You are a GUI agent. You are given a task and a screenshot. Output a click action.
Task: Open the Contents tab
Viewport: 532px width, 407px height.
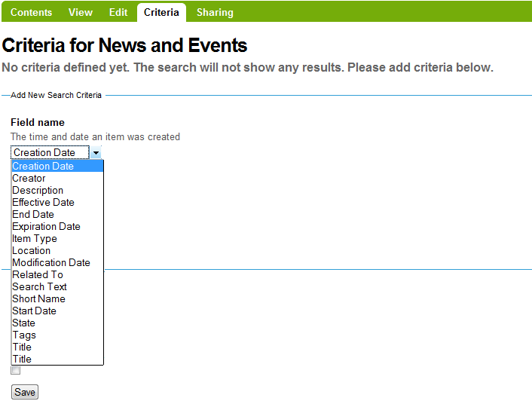[x=31, y=12]
